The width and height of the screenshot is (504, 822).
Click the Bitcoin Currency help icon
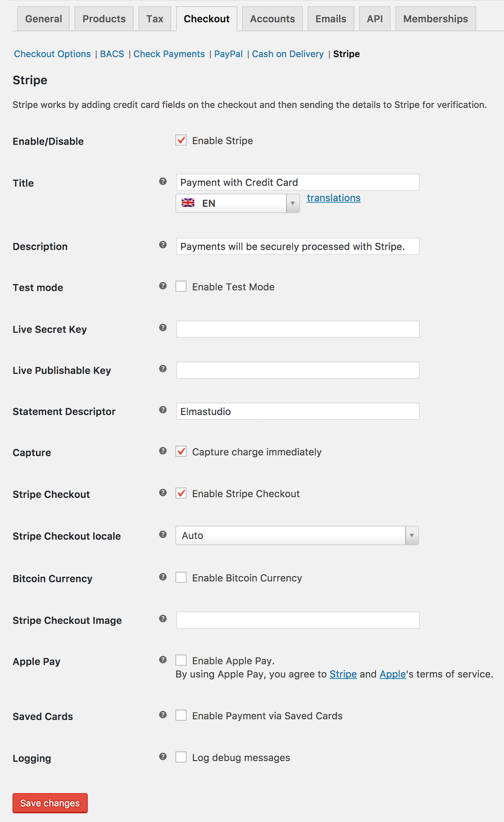point(163,577)
